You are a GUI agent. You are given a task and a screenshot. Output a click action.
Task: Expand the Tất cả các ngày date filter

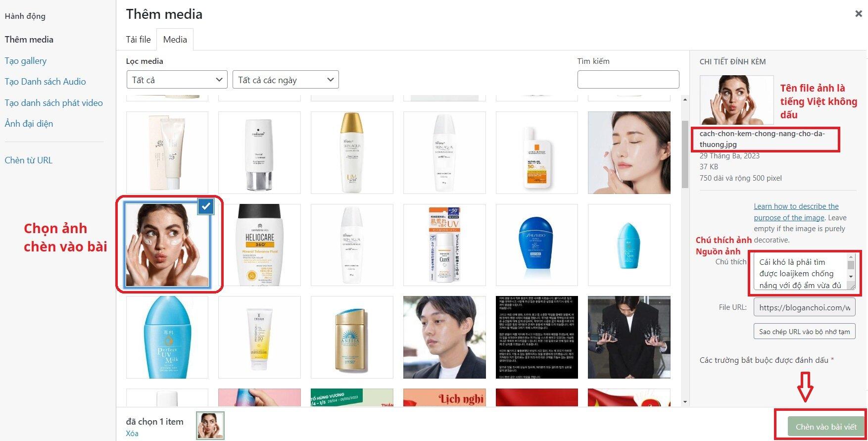[x=286, y=80]
